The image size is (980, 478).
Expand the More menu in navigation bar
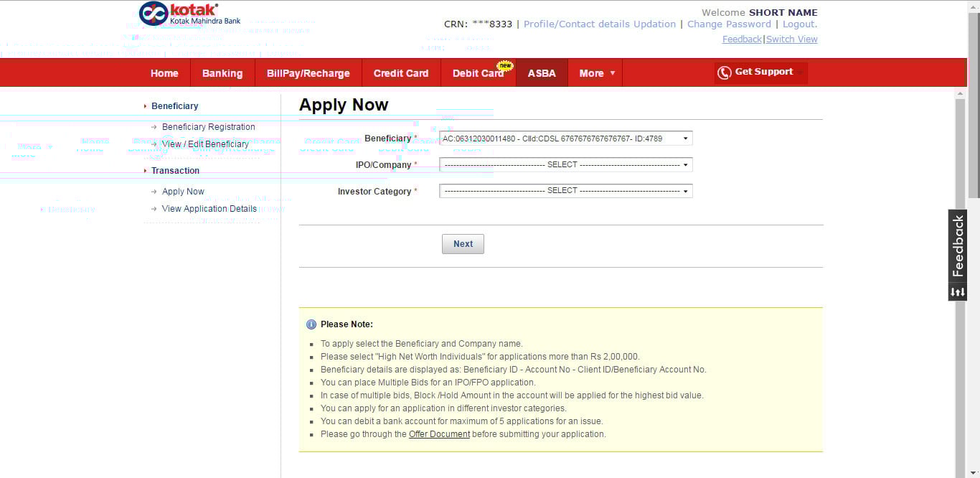[x=596, y=73]
